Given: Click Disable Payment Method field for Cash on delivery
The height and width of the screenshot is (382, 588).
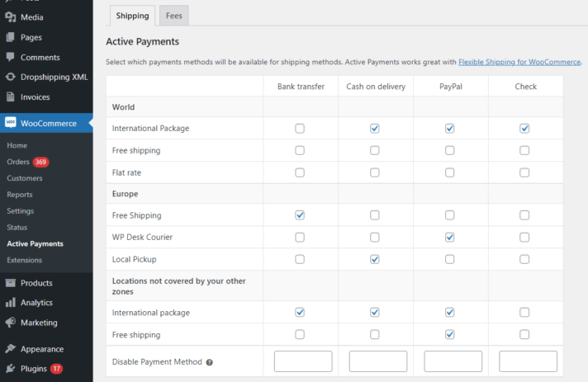Looking at the screenshot, I should (x=378, y=361).
